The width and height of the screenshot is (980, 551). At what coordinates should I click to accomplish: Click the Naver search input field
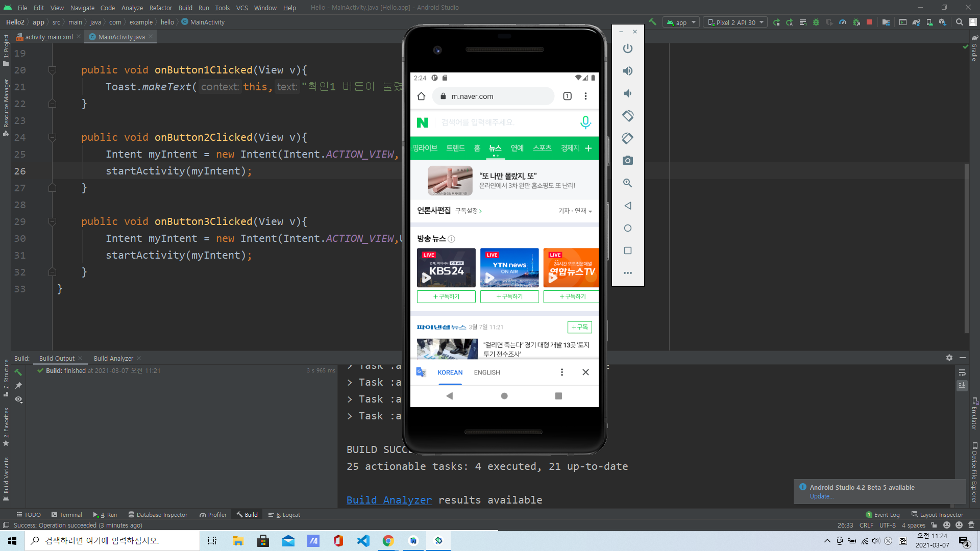[505, 122]
